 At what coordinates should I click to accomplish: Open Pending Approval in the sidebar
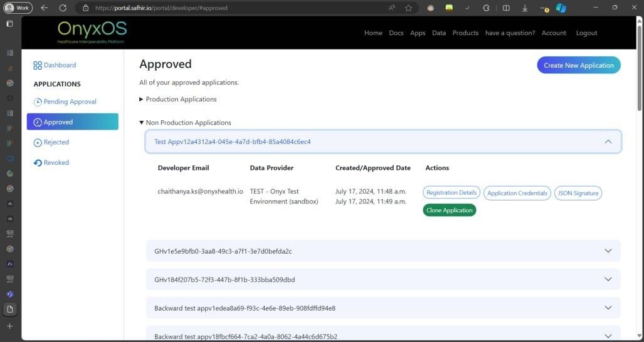(x=70, y=102)
